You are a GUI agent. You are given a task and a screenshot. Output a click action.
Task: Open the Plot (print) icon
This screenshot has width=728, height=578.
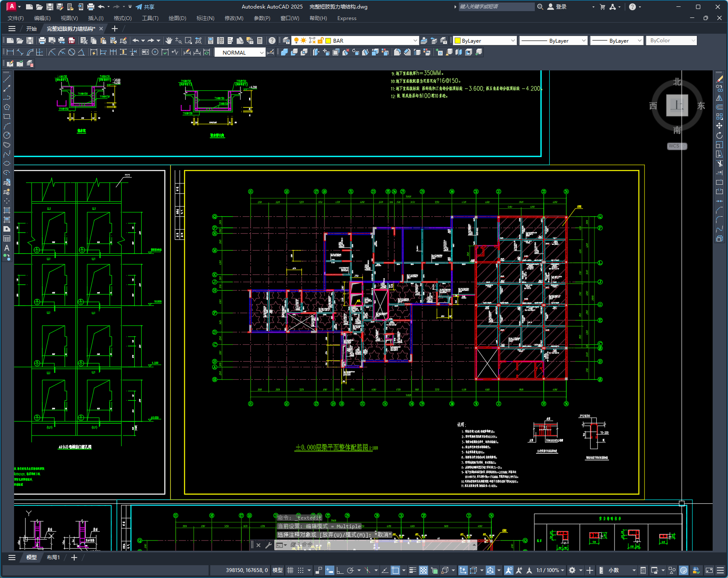pyautogui.click(x=42, y=41)
